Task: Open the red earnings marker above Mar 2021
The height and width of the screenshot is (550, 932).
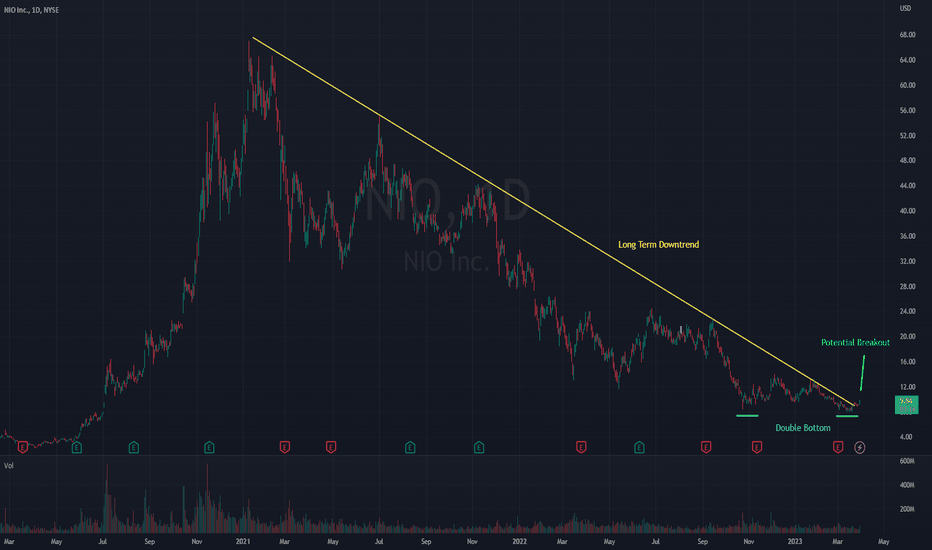Action: (x=285, y=447)
